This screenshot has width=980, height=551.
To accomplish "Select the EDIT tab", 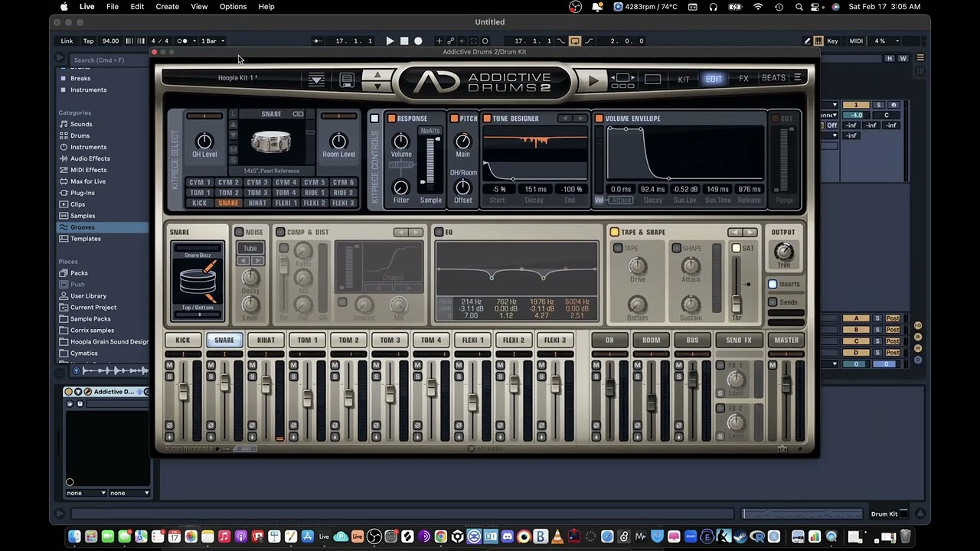I will [714, 79].
